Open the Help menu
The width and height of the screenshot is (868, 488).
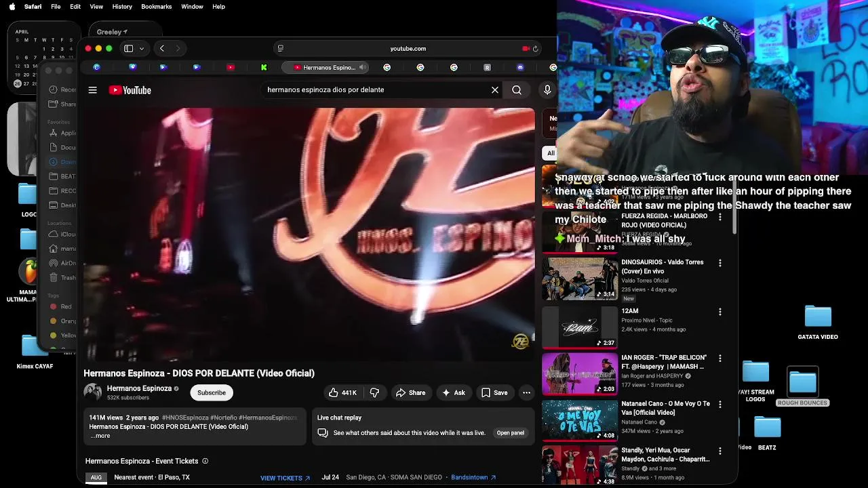coord(218,7)
